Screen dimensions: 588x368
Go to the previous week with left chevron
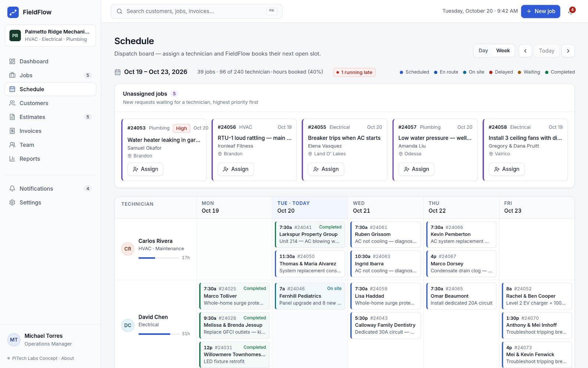coord(525,51)
